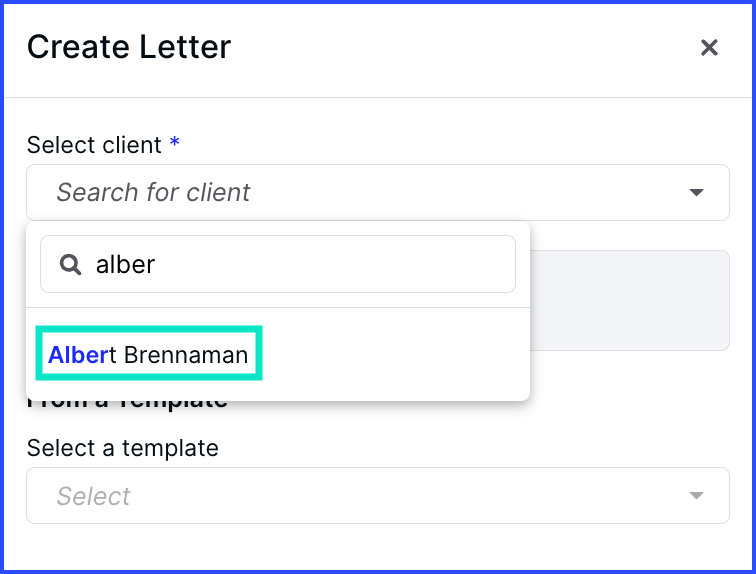Select Albert Brennaman from results

pyautogui.click(x=148, y=354)
